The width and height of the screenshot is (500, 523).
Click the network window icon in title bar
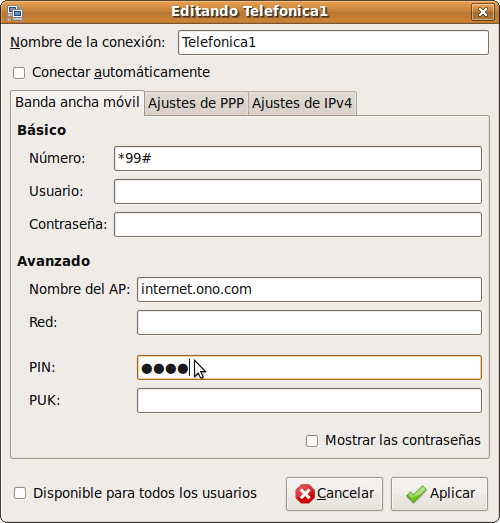[x=15, y=13]
